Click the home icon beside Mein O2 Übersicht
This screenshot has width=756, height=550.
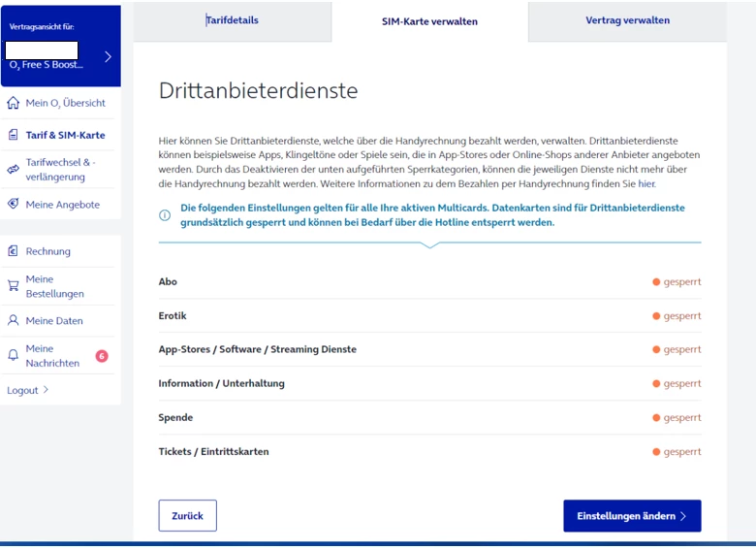[13, 103]
